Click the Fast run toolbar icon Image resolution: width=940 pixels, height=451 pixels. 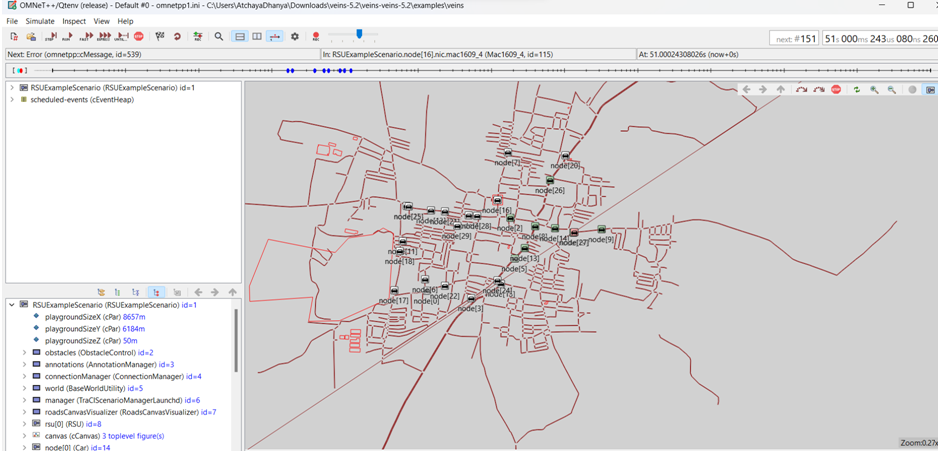pos(85,37)
